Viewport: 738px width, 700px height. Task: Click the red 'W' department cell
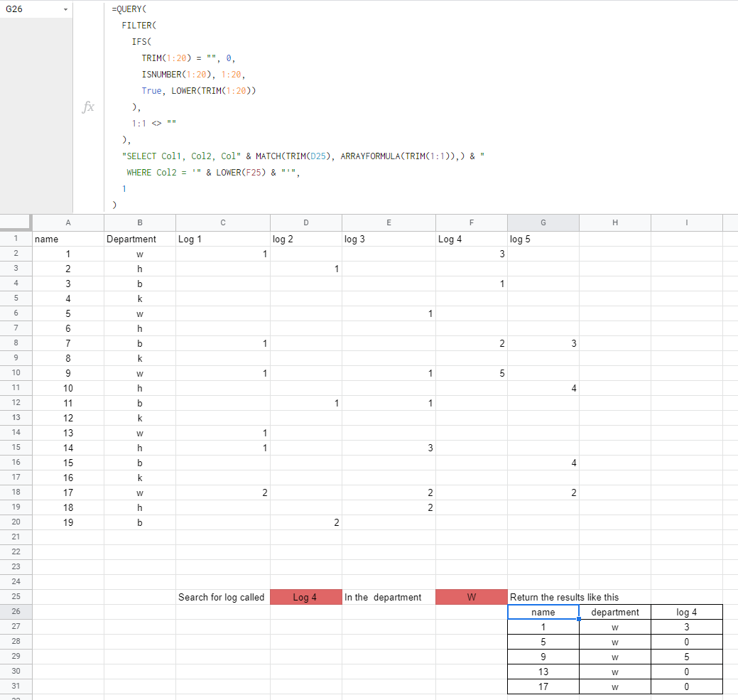click(x=472, y=598)
